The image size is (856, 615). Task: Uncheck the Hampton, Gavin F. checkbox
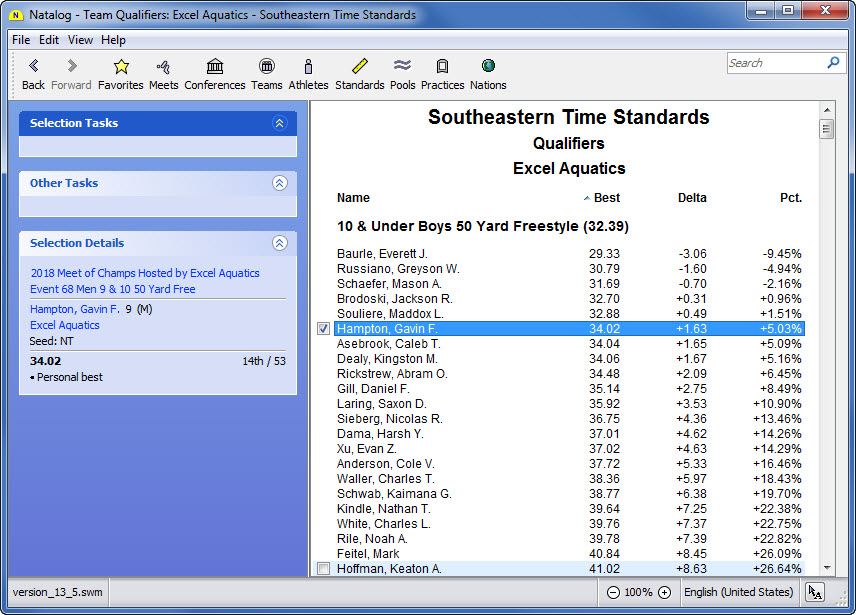click(x=323, y=329)
